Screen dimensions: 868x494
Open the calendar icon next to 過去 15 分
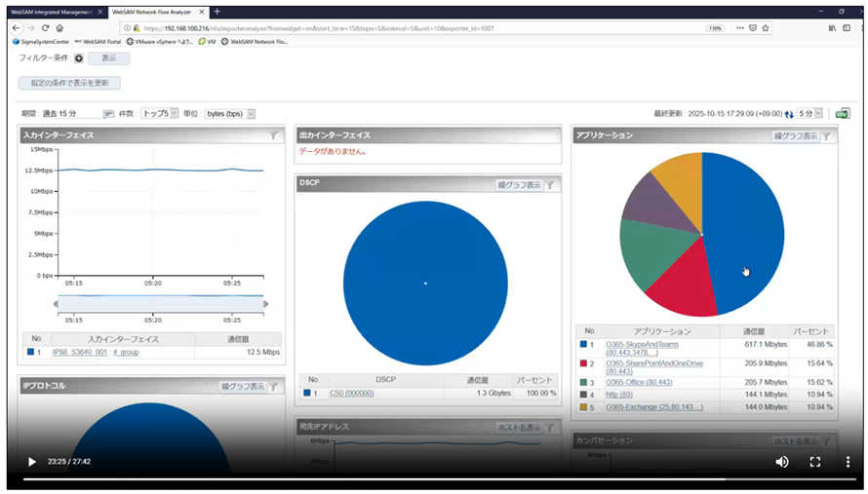coord(109,114)
